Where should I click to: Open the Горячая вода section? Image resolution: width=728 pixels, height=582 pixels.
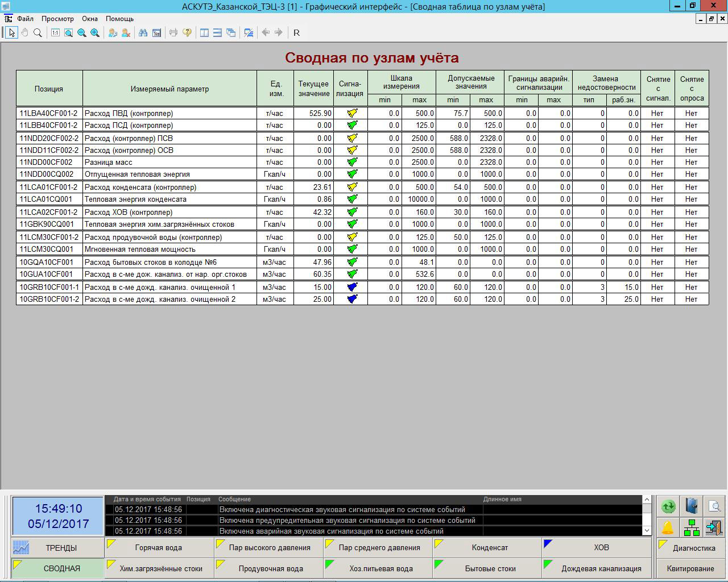[x=159, y=548]
